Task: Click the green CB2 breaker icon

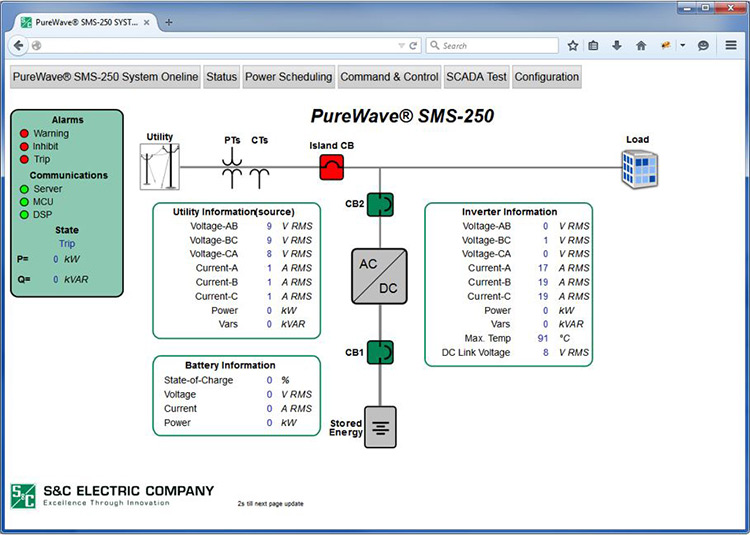Action: tap(380, 205)
